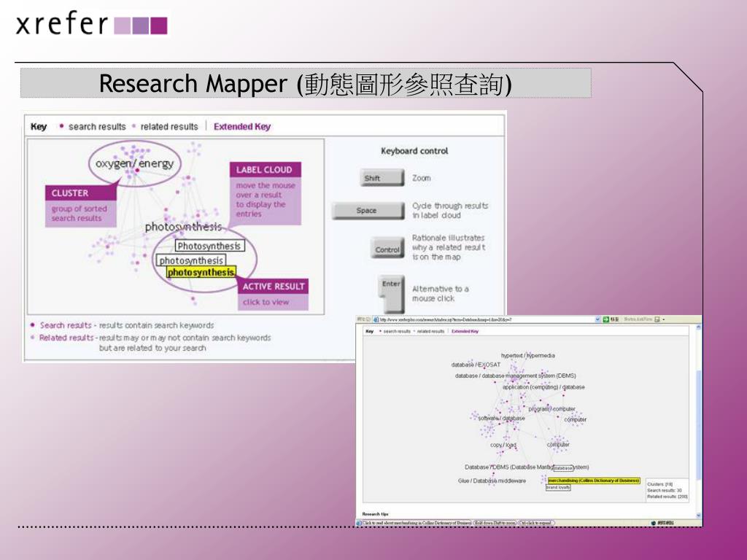Open the Extended Key link in browser window
Viewport: 747px width, 560px height.
465,331
